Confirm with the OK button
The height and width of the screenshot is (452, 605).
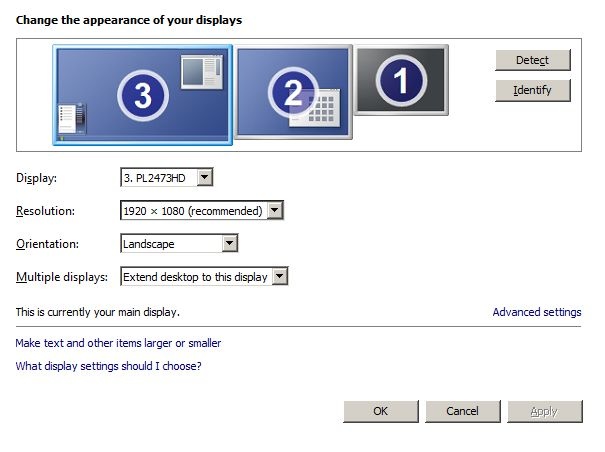pyautogui.click(x=381, y=411)
